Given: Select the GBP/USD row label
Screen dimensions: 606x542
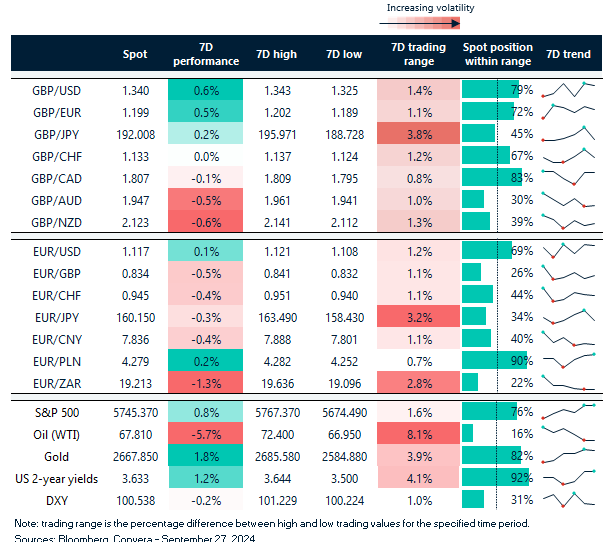Looking at the screenshot, I should pyautogui.click(x=56, y=91).
